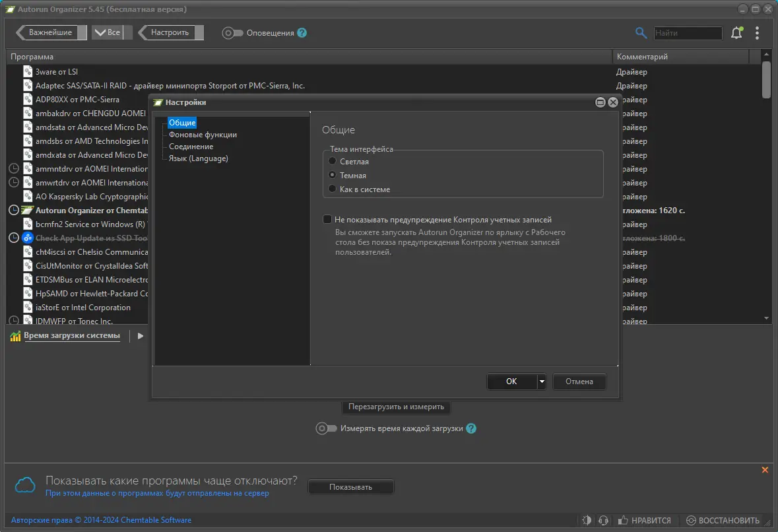Choose Как в системе theme option

[333, 189]
